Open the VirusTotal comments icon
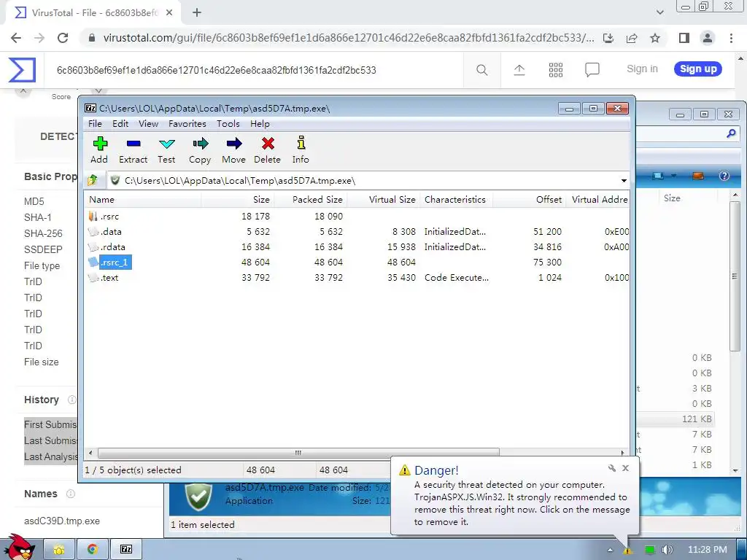 [592, 70]
